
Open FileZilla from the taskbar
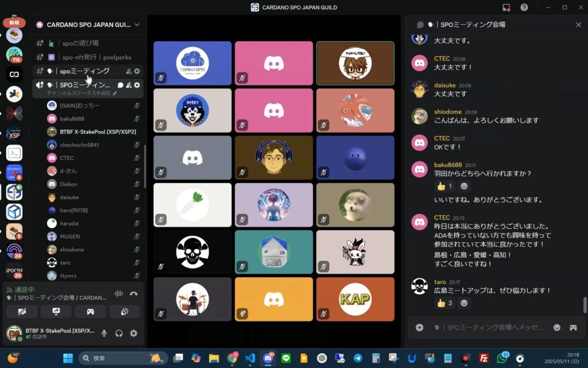483,358
